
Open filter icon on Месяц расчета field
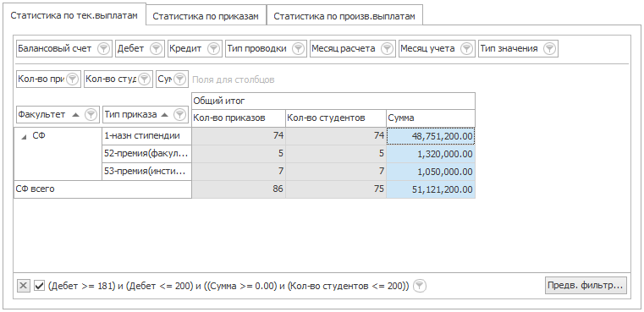pos(388,49)
